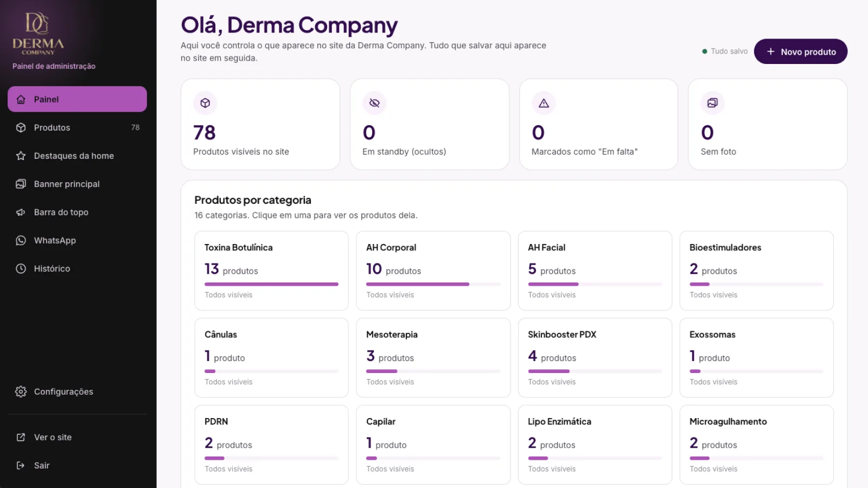
Task: Open the Mesoterapia category card
Action: point(433,358)
